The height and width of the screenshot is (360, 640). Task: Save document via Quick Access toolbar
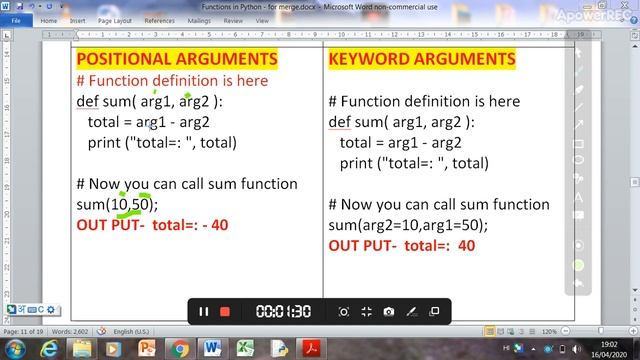click(20, 6)
